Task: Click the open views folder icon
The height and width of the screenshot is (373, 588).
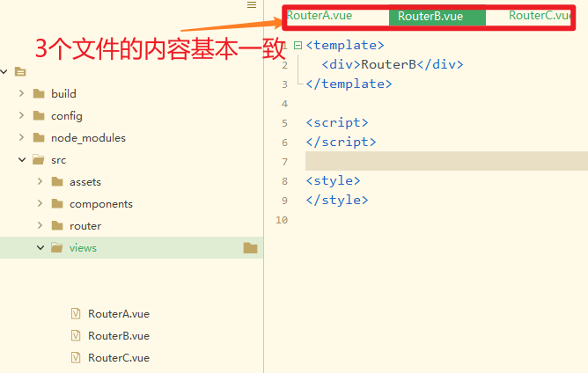Action: click(x=57, y=247)
